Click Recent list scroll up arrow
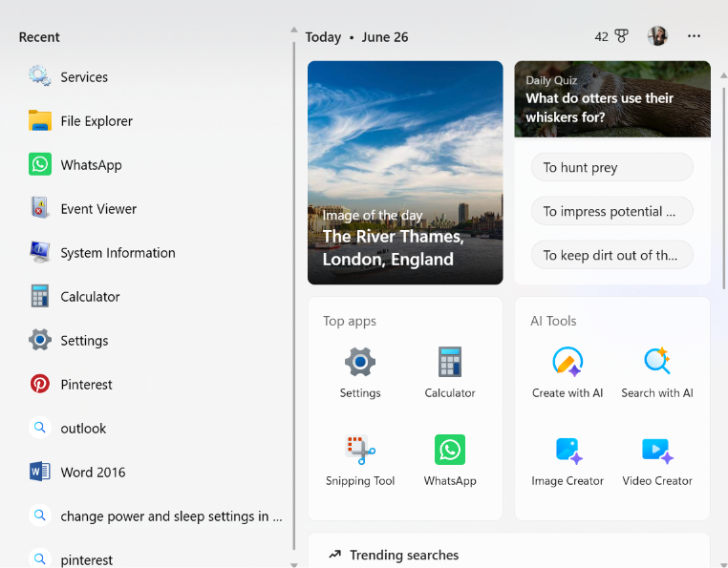Image resolution: width=728 pixels, height=568 pixels. [x=293, y=30]
